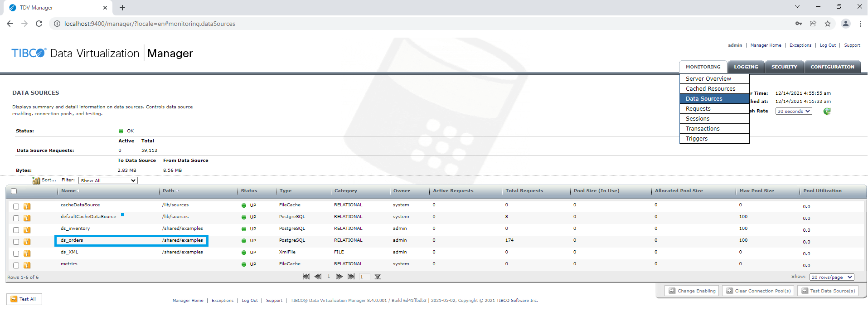This screenshot has width=868, height=331.
Task: Go to previous page of table
Action: [318, 277]
